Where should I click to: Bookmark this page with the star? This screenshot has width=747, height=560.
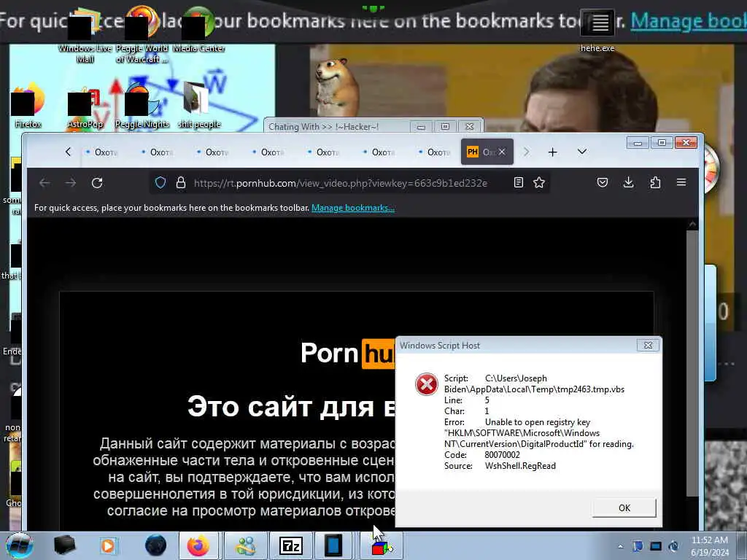pyautogui.click(x=539, y=182)
